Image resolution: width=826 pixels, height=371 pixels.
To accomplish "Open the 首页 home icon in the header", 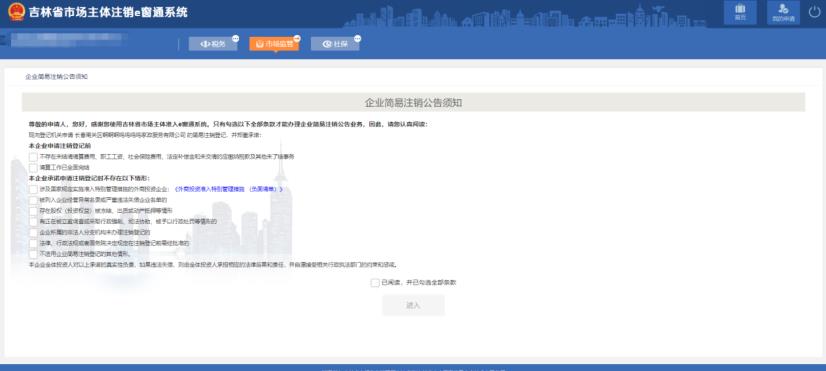I will pyautogui.click(x=740, y=12).
